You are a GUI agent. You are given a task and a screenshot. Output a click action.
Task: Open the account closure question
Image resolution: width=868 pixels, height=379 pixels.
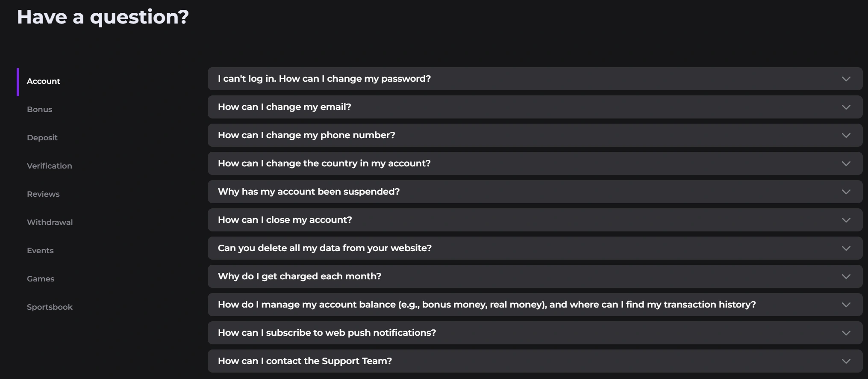(x=535, y=219)
